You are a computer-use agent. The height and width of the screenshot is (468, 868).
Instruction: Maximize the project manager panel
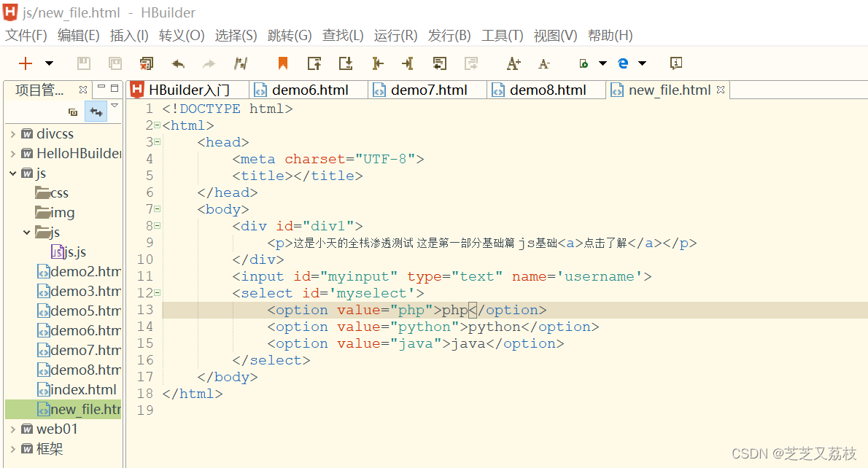115,88
